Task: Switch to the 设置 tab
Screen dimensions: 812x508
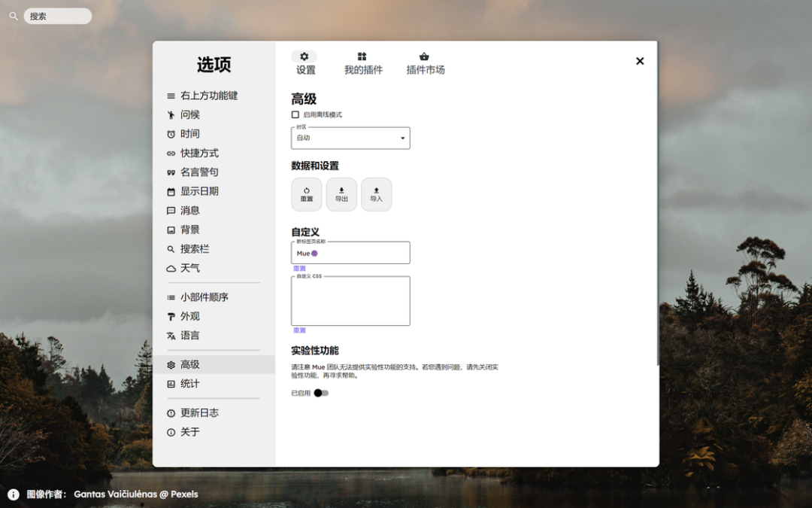Action: (305, 63)
